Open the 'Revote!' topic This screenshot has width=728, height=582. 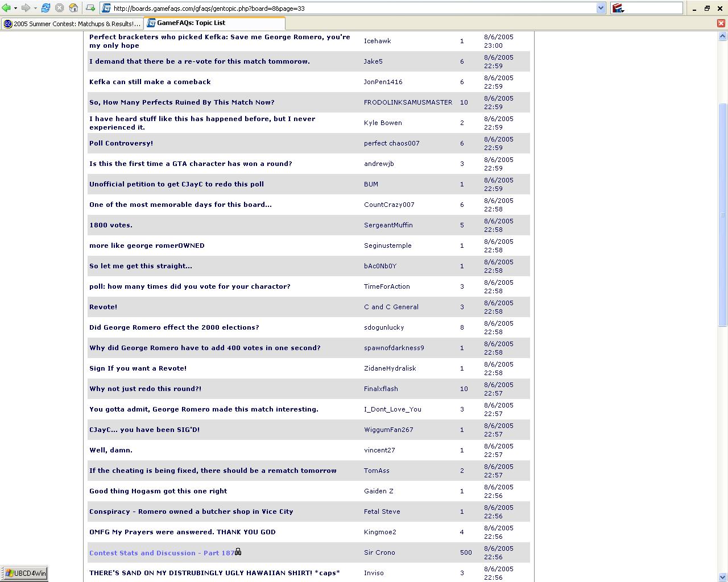coord(104,307)
